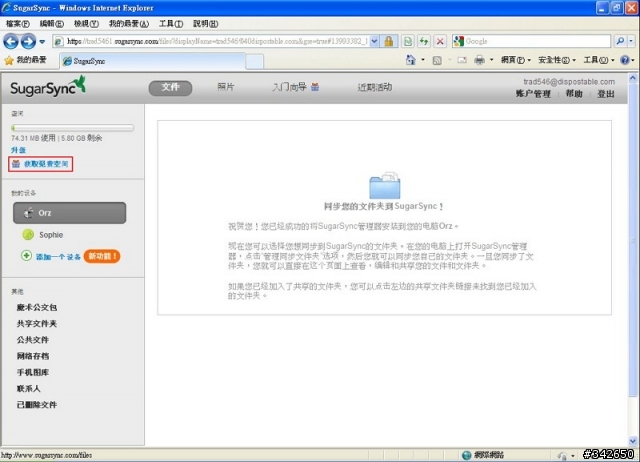Click the 升级 upgrade link
Image resolution: width=640 pixels, height=462 pixels.
click(x=18, y=150)
